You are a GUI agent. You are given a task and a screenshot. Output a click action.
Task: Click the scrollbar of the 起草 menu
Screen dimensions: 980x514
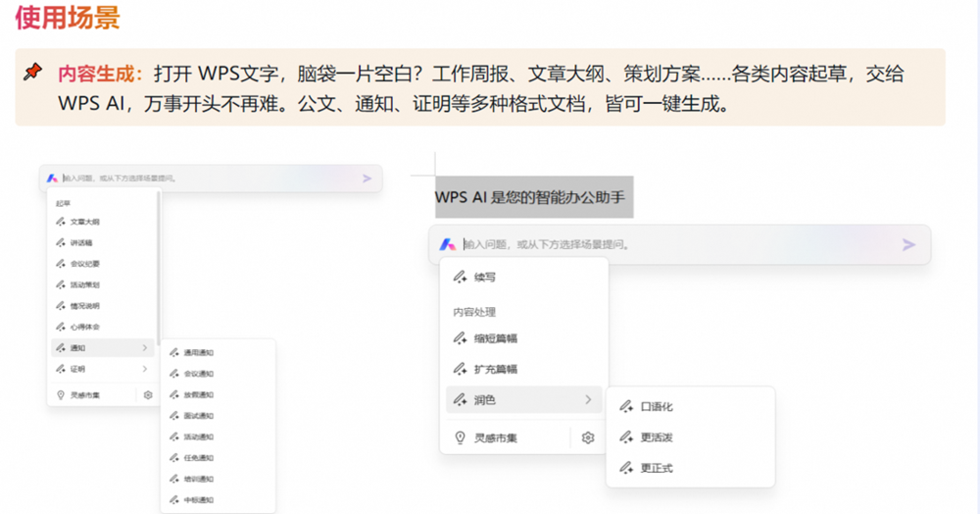click(158, 269)
